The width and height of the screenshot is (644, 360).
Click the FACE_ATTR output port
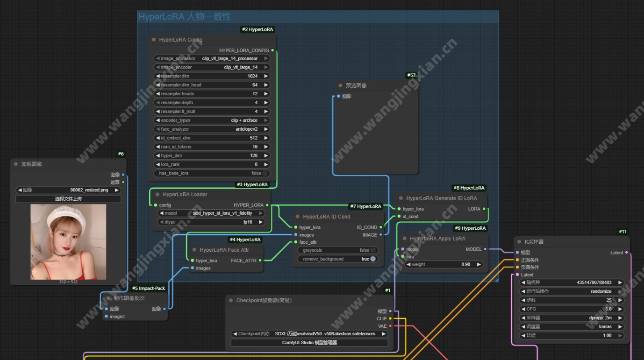[260, 261]
